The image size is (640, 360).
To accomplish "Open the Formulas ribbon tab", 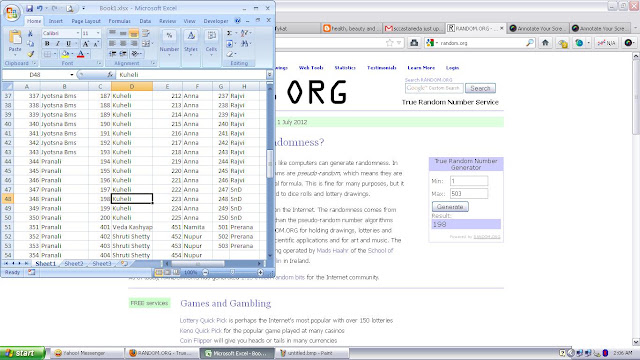I will 120,21.
